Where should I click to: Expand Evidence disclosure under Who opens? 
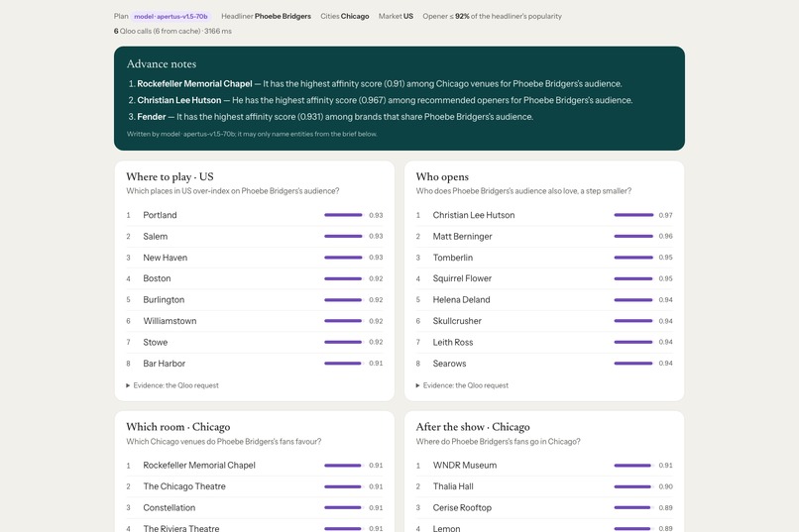pos(462,385)
